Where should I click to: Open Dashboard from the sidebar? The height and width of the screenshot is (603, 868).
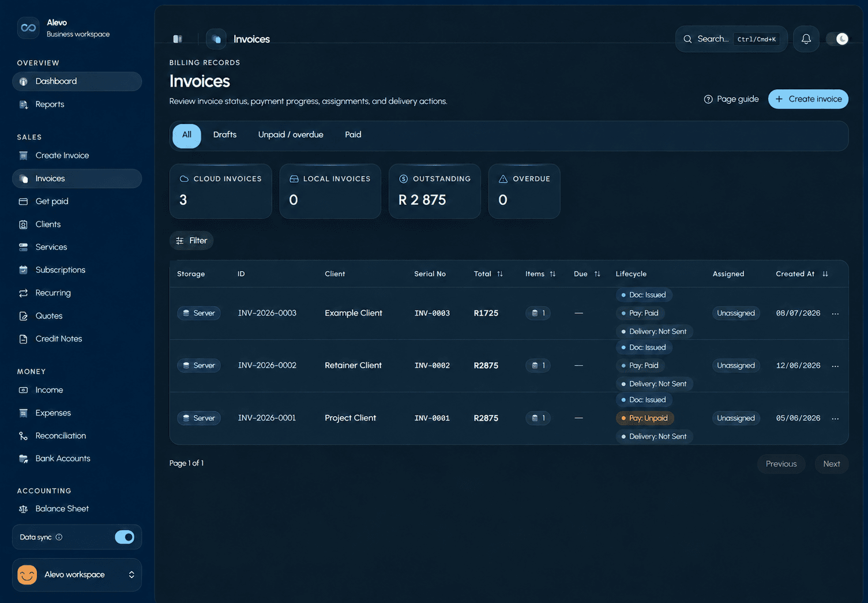pyautogui.click(x=77, y=81)
